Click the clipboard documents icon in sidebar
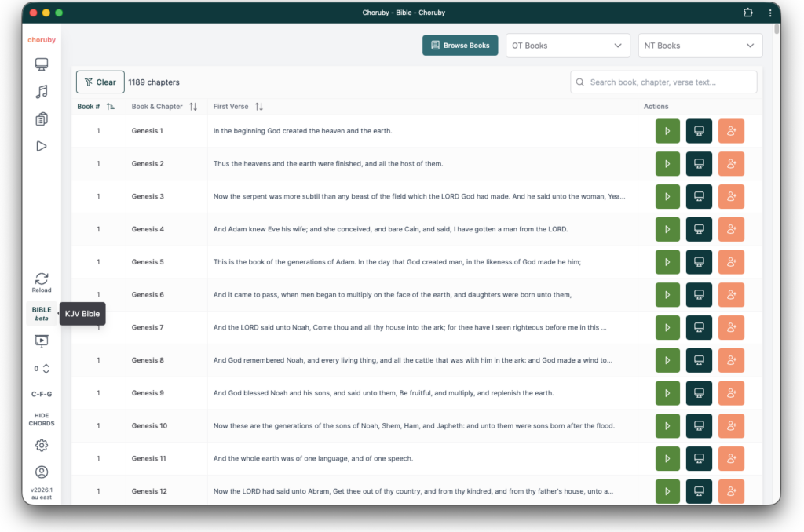The image size is (804, 532). [x=42, y=119]
